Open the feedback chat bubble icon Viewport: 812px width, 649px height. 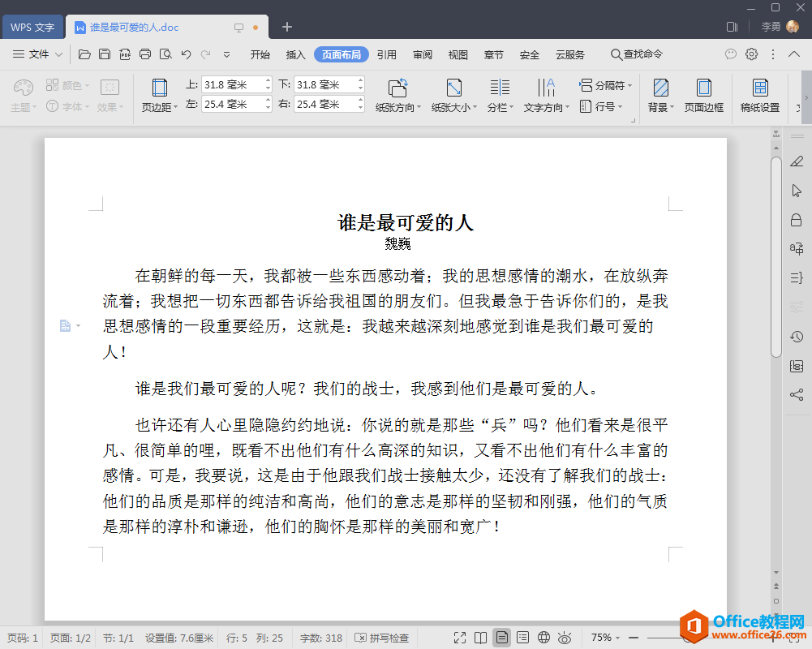click(731, 54)
